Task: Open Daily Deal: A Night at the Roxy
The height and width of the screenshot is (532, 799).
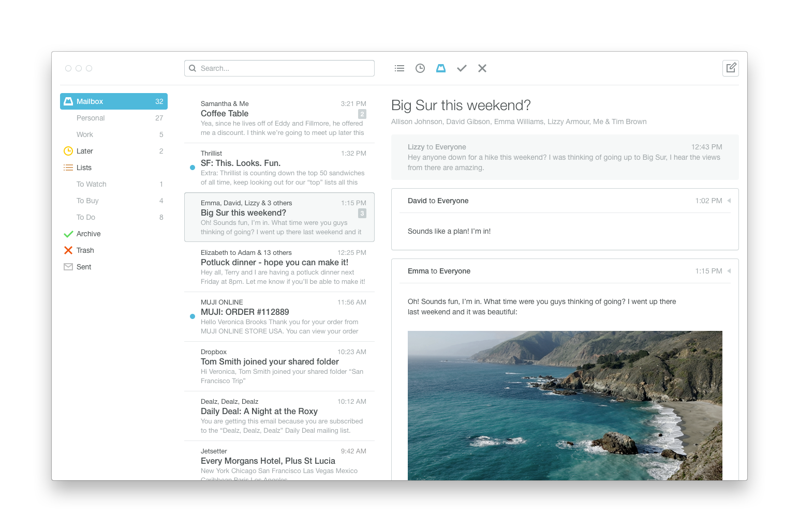Action: tap(279, 416)
